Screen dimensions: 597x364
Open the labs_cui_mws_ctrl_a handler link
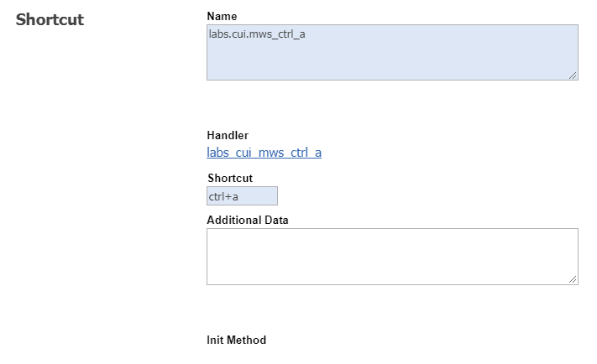click(264, 153)
